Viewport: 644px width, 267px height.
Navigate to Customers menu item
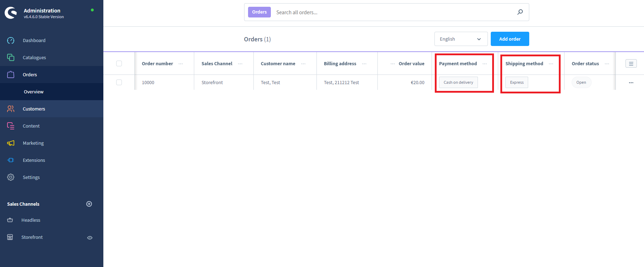point(34,109)
